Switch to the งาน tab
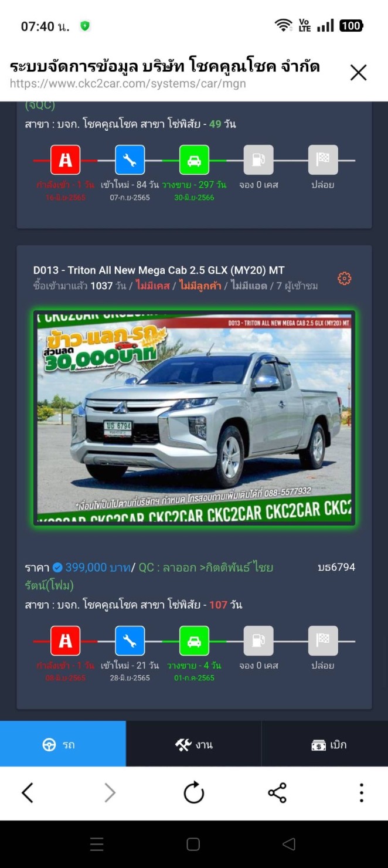 [193, 744]
